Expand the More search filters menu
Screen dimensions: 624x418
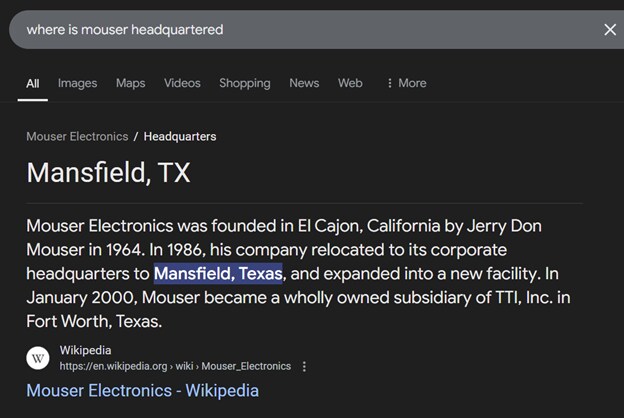(406, 83)
